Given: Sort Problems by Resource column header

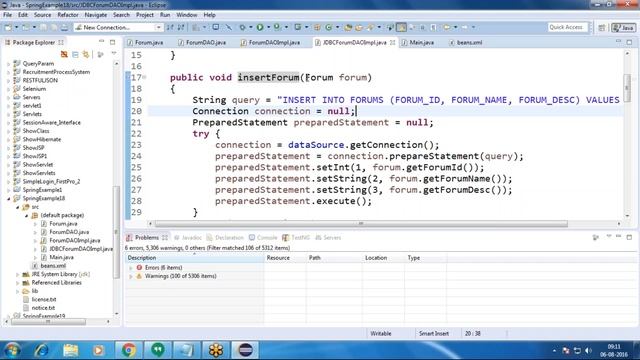Looking at the screenshot, I should (x=285, y=258).
